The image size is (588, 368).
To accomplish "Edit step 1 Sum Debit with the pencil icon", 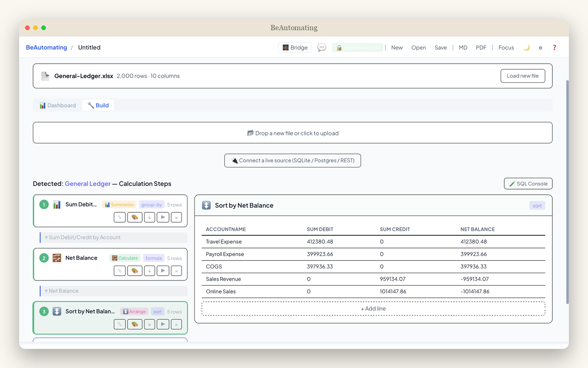I will 120,217.
